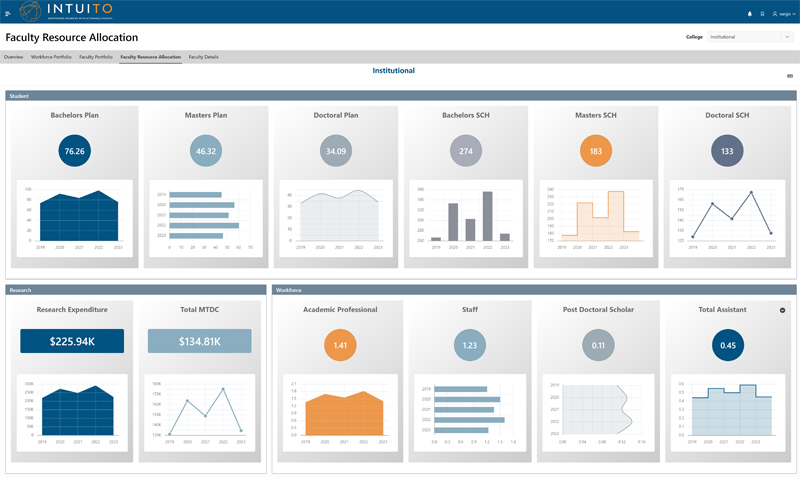Click the Post Doctoral Scholar card title
This screenshot has width=800, height=478.
[598, 310]
